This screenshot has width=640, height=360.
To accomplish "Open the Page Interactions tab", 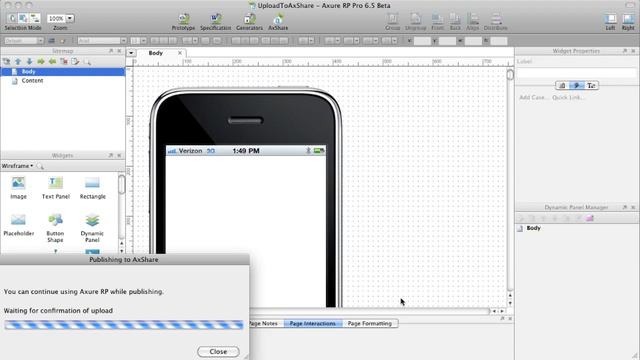I will (x=313, y=324).
